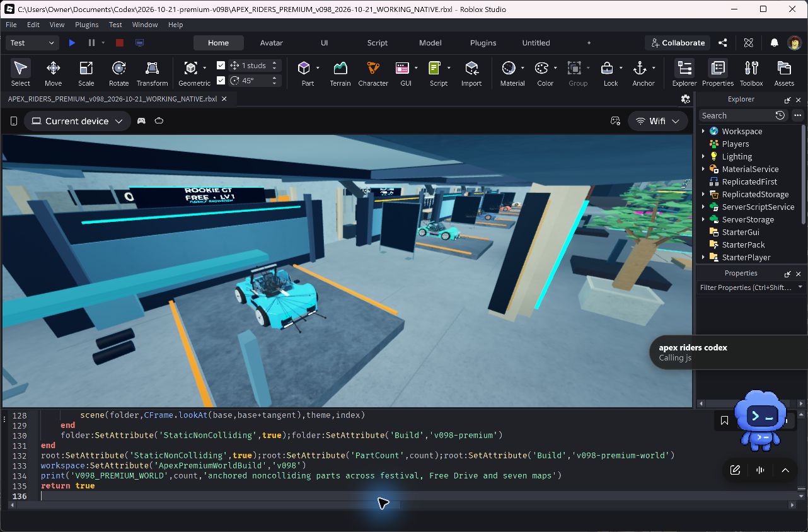Toggle the Explorer panel

(684, 73)
